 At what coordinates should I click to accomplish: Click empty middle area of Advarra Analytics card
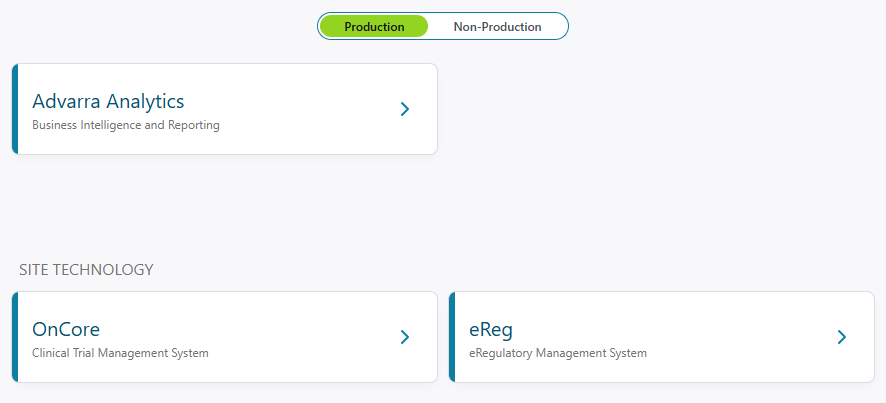point(300,109)
